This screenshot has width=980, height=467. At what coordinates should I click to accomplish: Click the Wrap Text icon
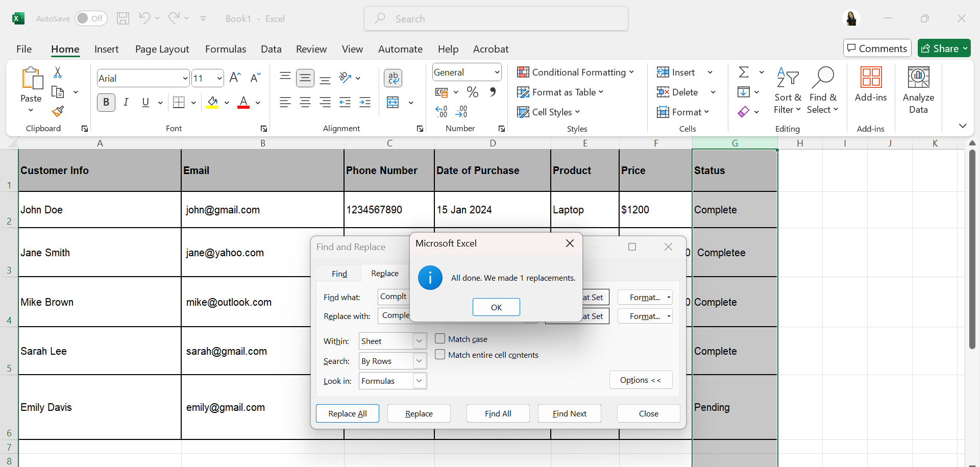[x=393, y=78]
